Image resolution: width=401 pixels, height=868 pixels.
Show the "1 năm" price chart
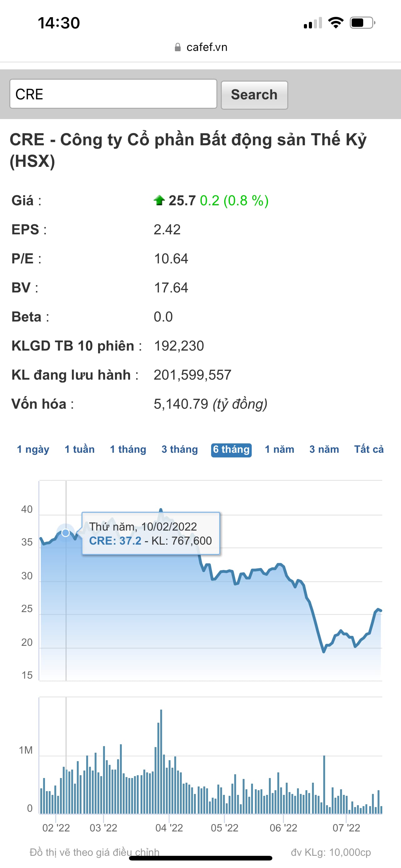(280, 450)
